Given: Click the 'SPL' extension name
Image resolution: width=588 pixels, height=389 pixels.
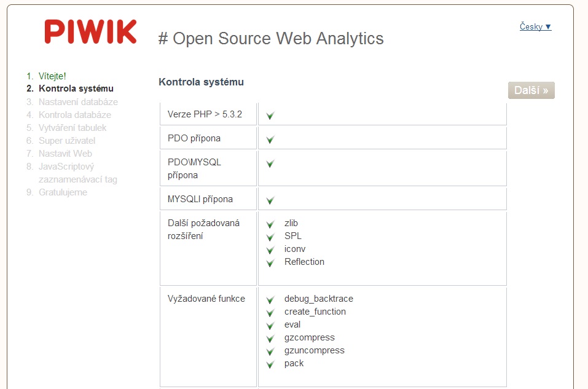Looking at the screenshot, I should pyautogui.click(x=293, y=236).
